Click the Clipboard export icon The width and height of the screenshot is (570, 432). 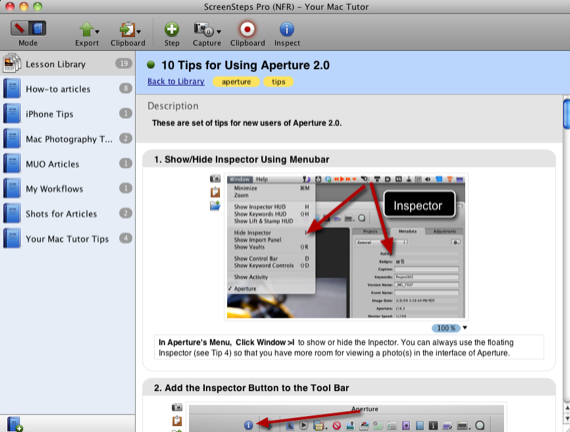pyautogui.click(x=127, y=29)
